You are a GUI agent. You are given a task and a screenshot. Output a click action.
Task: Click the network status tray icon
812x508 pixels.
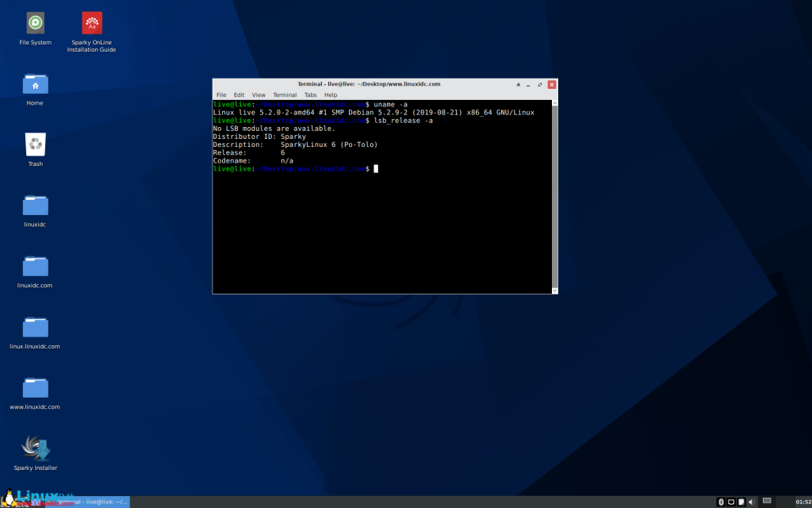(730, 502)
